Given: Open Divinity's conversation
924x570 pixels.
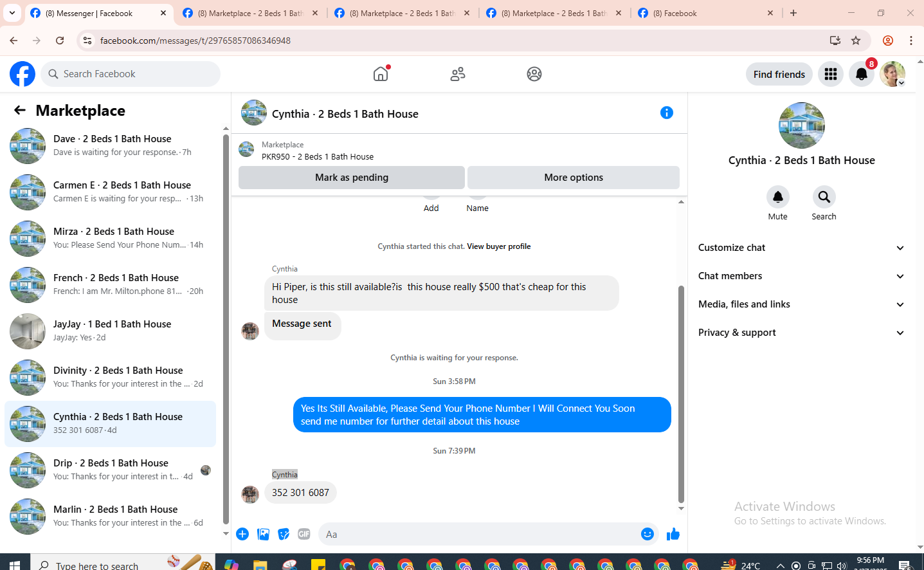Looking at the screenshot, I should (111, 378).
